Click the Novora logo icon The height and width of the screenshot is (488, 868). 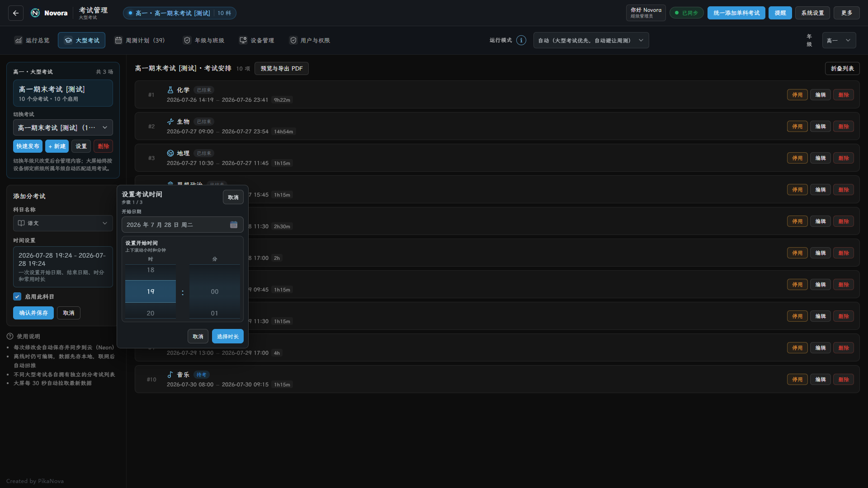(35, 13)
